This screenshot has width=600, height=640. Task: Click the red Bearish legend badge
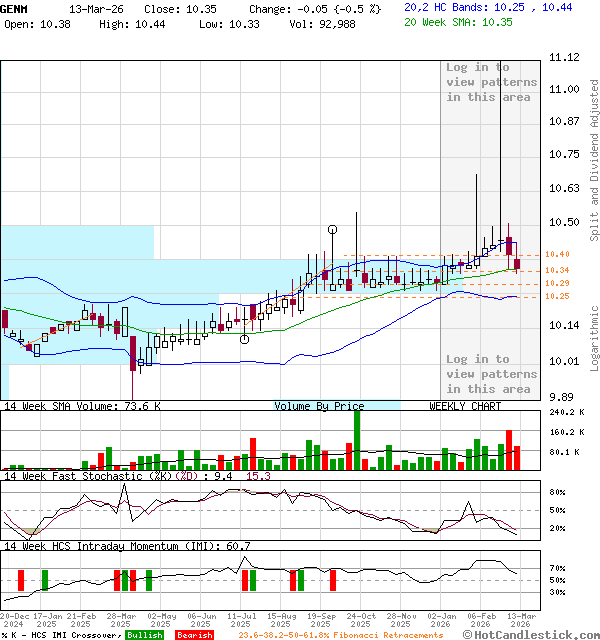194,635
